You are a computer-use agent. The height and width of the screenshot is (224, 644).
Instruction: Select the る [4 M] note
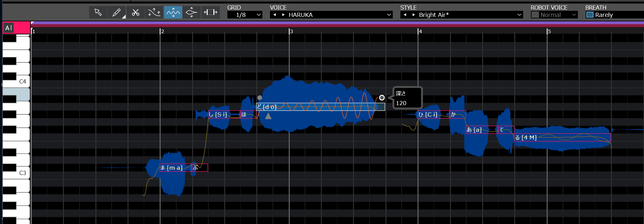pyautogui.click(x=562, y=137)
